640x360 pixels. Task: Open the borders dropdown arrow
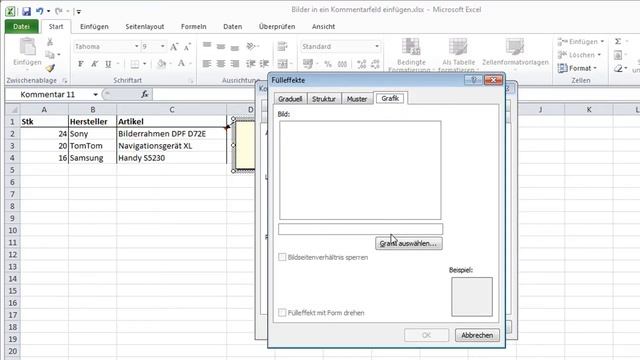[x=144, y=64]
